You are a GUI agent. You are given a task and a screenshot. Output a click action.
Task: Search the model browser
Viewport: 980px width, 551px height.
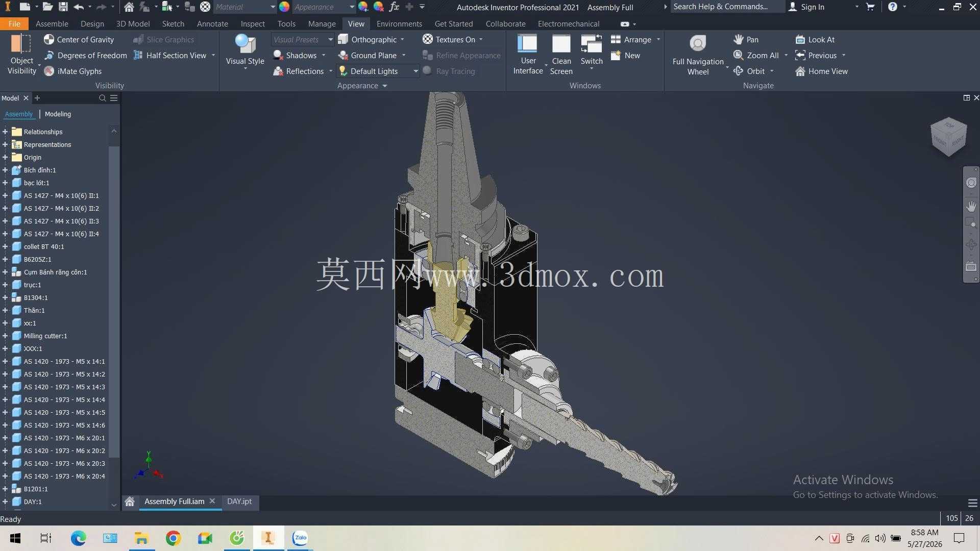coord(102,98)
